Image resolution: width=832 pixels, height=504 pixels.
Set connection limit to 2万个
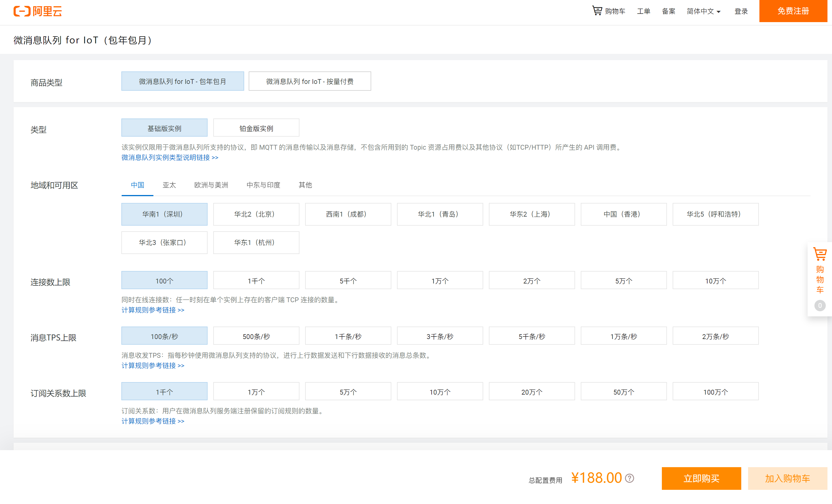(x=531, y=281)
